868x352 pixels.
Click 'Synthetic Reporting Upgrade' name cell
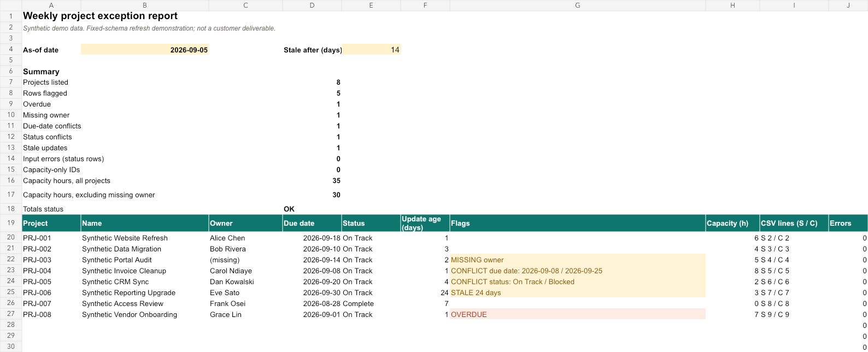[x=145, y=292]
